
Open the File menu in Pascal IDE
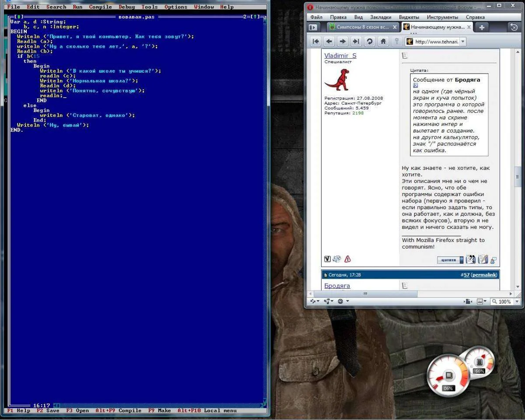point(14,7)
